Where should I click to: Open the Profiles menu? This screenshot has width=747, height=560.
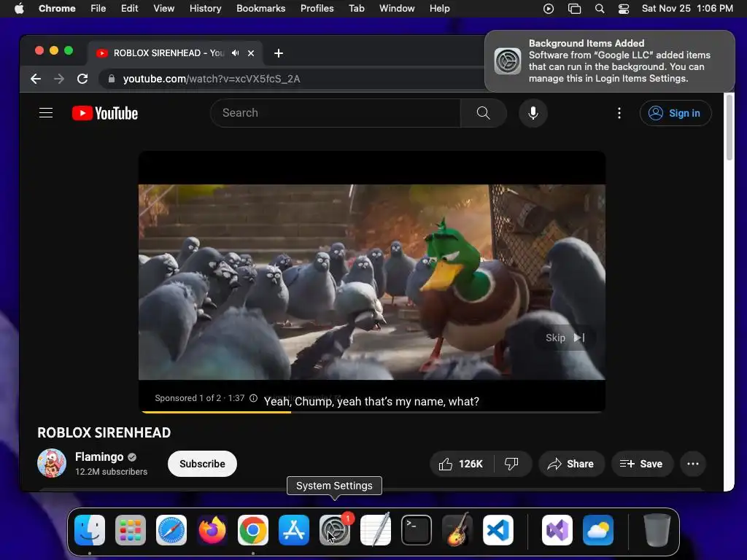[317, 9]
